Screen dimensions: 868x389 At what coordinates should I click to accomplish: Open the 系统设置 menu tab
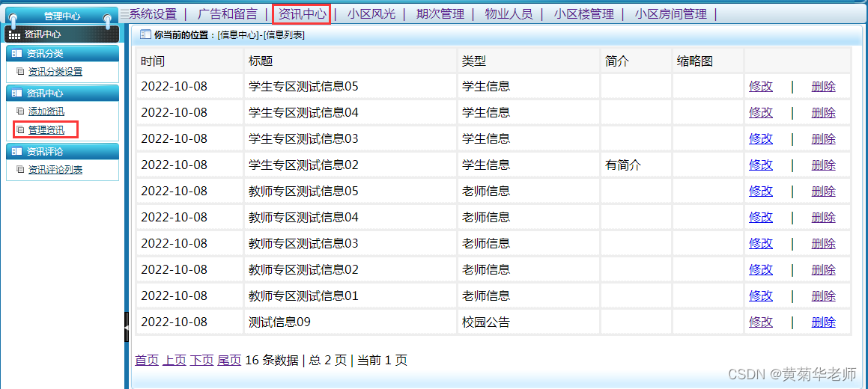pyautogui.click(x=153, y=13)
